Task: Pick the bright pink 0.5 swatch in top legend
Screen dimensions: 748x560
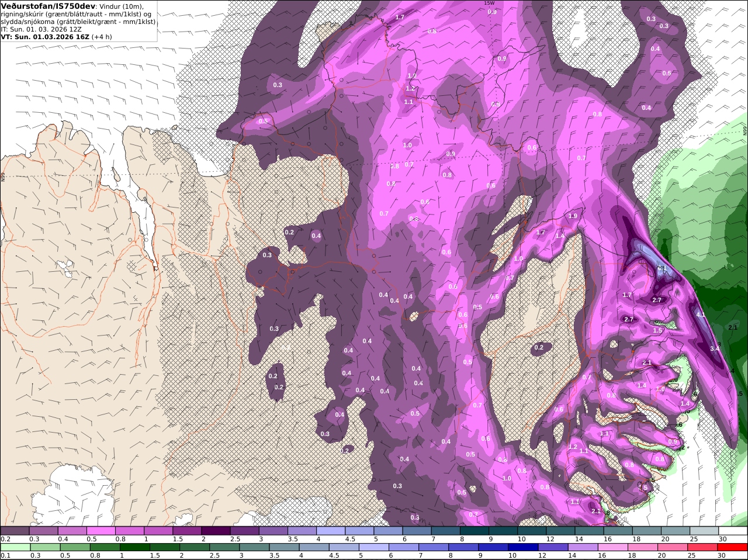Action: pyautogui.click(x=101, y=531)
